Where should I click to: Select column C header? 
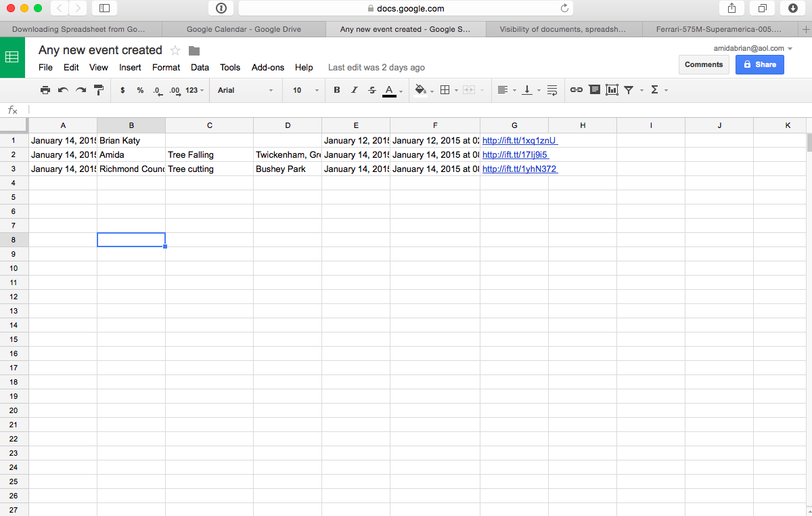tap(210, 125)
